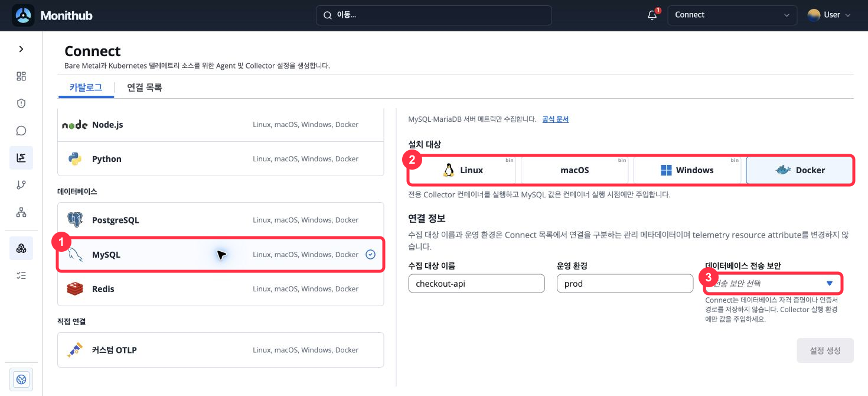Screen dimensions: 868x396
Task: Open the checklist icon in sidebar
Action: pyautogui.click(x=21, y=275)
